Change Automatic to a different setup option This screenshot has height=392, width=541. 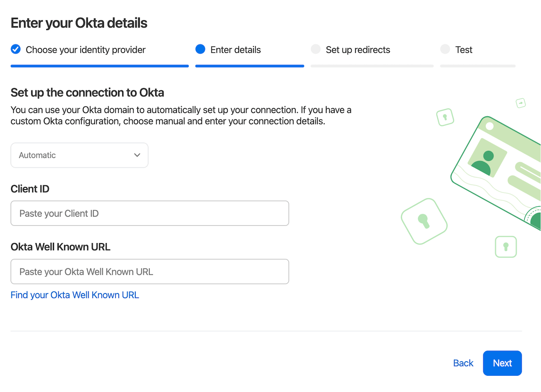point(79,155)
